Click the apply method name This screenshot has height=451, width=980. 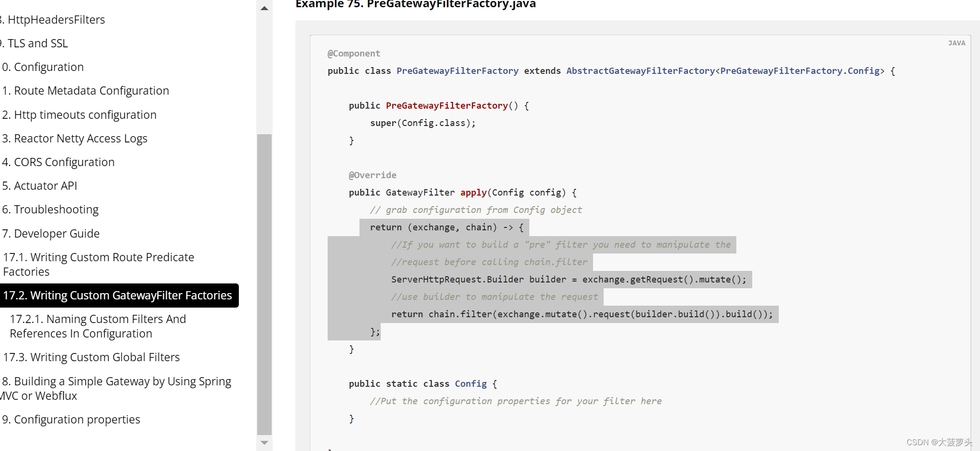pos(473,193)
